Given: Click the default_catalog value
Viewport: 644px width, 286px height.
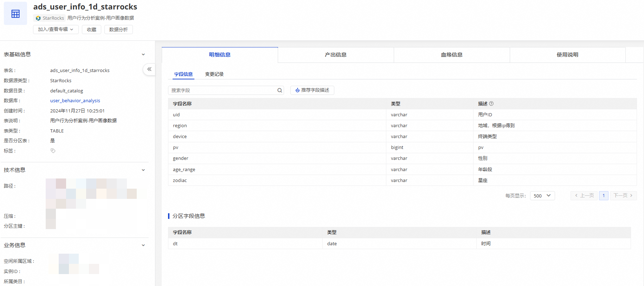Looking at the screenshot, I should (67, 91).
